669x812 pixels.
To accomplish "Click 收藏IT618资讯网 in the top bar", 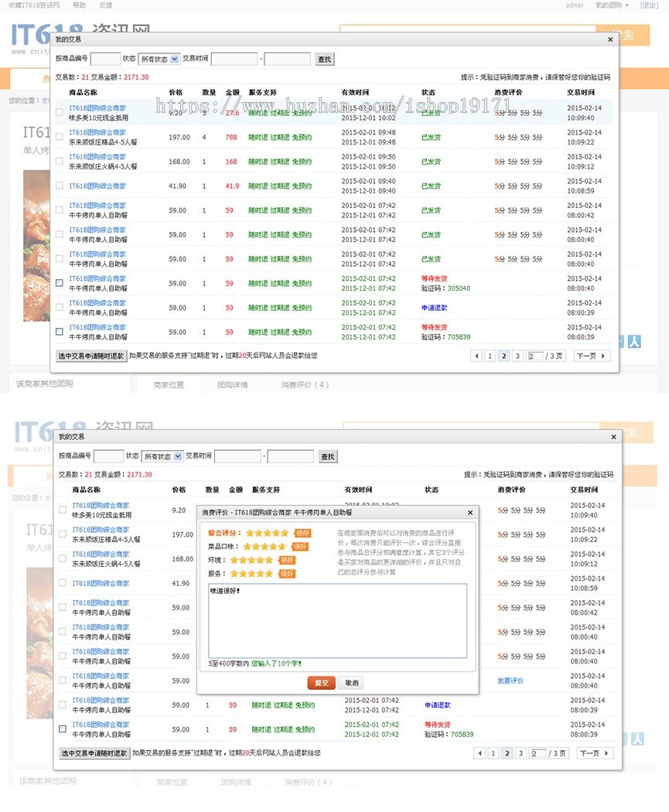I will pyautogui.click(x=34, y=5).
